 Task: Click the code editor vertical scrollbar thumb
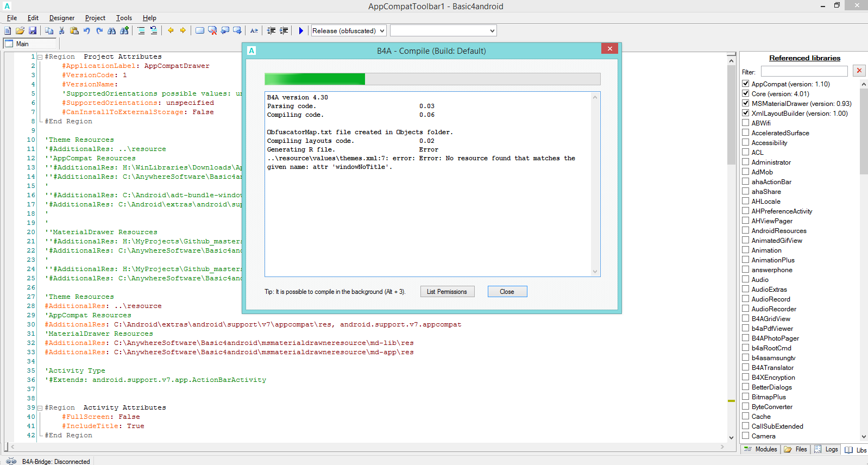pyautogui.click(x=731, y=115)
